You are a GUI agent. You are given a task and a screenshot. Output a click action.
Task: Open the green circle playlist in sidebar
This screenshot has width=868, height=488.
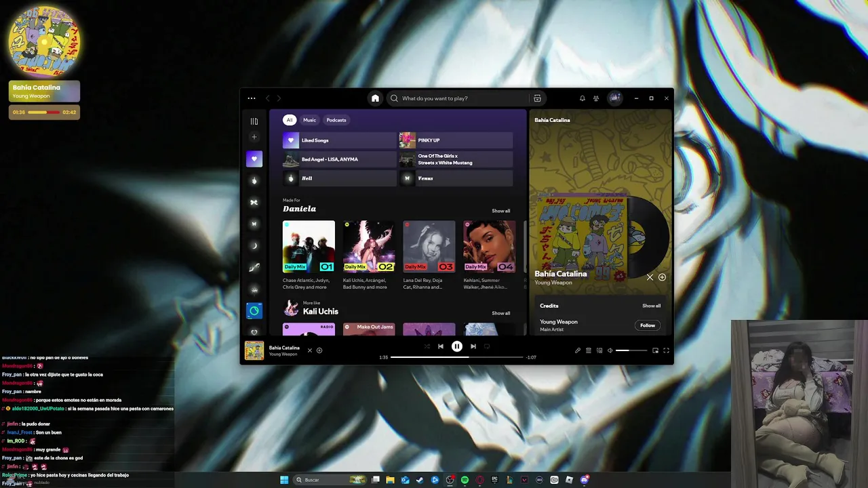254,311
